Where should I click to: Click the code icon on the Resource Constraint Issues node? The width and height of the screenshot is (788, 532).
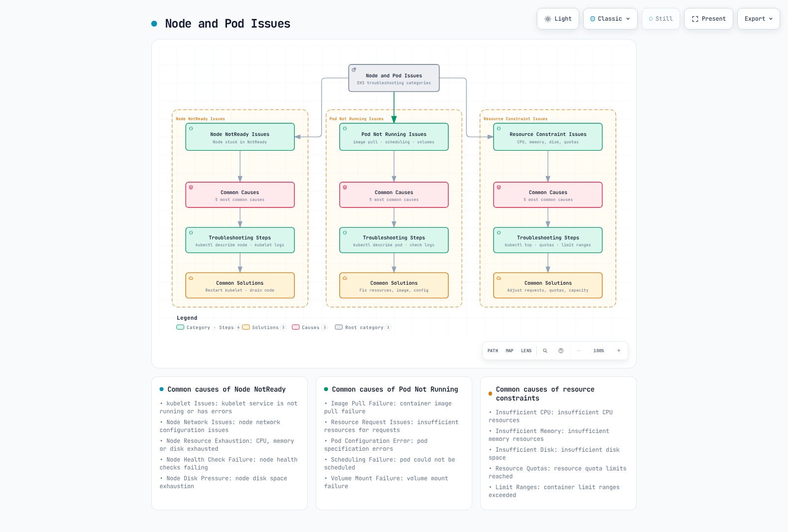[x=499, y=129]
